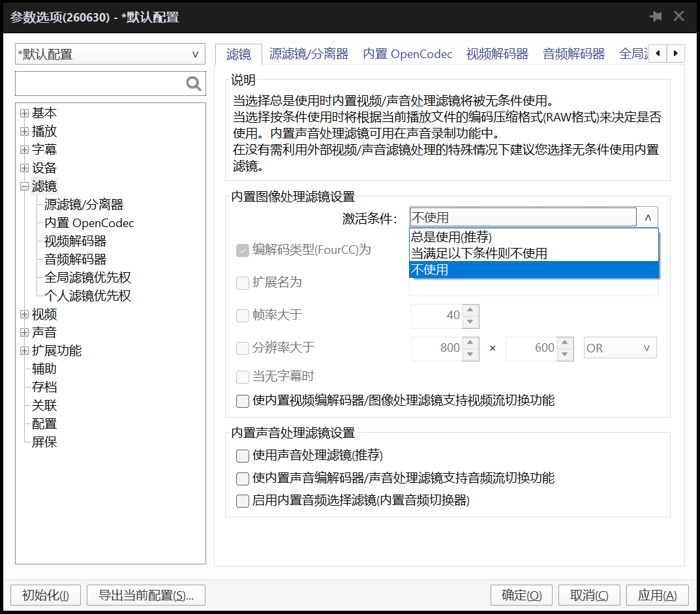Decrease the resolution width 800
This screenshot has width=700, height=614.
tap(470, 354)
